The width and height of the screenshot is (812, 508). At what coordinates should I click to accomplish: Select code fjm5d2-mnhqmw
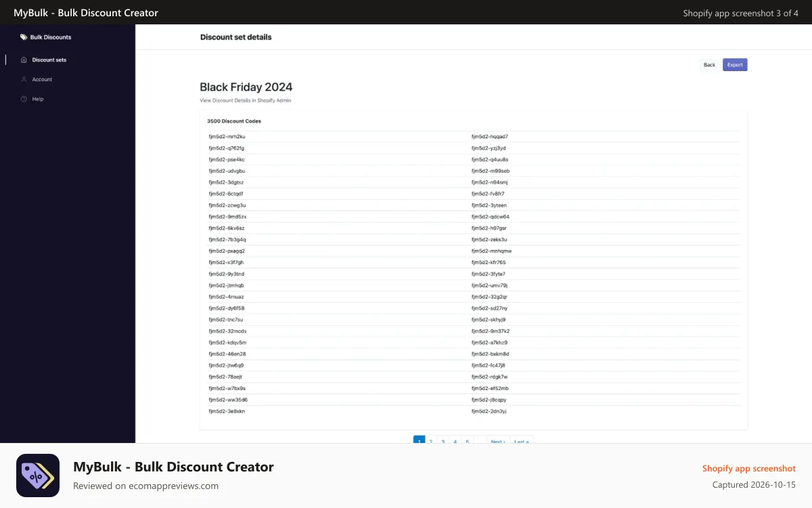pyautogui.click(x=492, y=251)
